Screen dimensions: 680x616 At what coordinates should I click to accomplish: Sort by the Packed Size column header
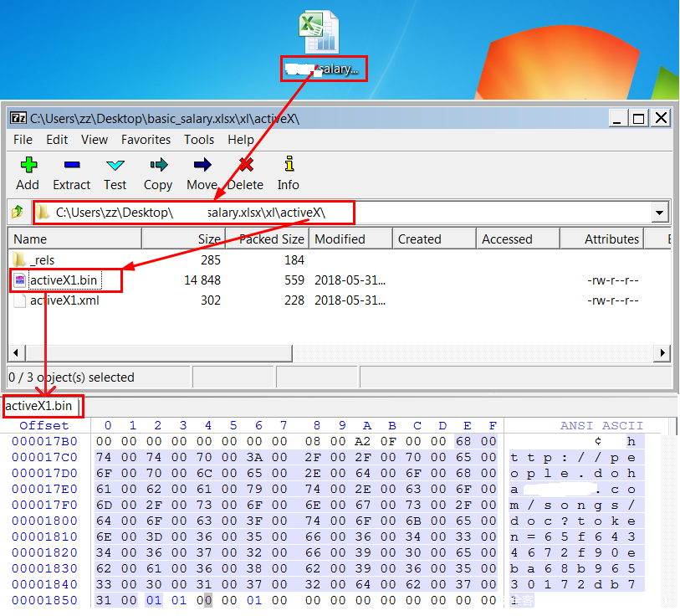[x=271, y=239]
